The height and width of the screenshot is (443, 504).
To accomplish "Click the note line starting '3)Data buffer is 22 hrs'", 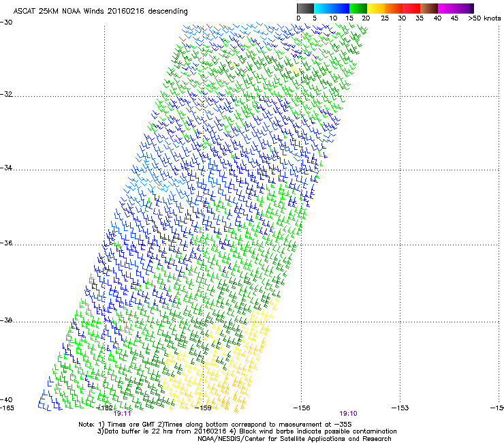I will point(247,431).
